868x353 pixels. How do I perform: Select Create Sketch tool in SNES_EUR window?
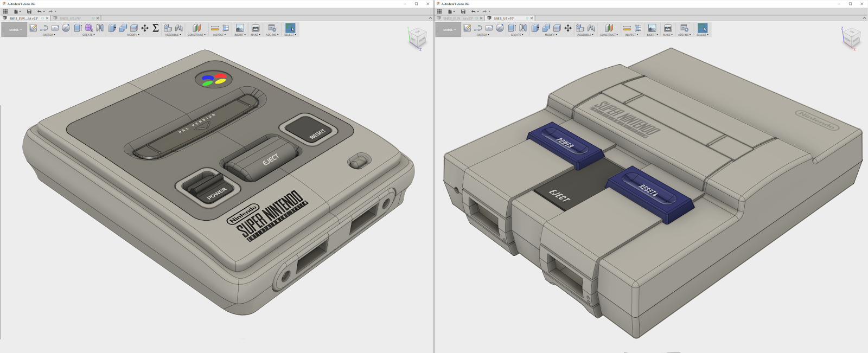33,28
